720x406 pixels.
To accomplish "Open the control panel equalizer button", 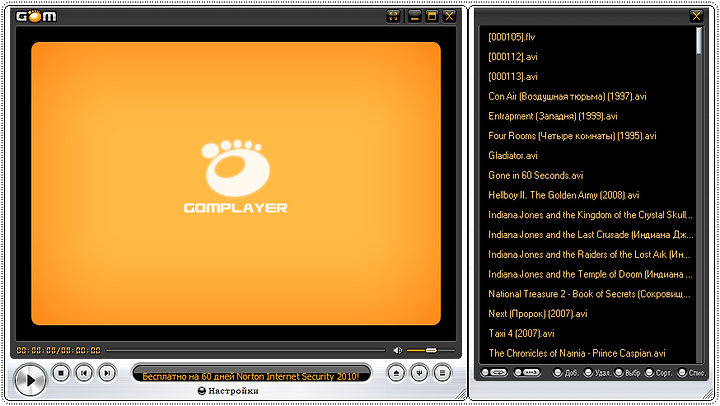I will (419, 373).
